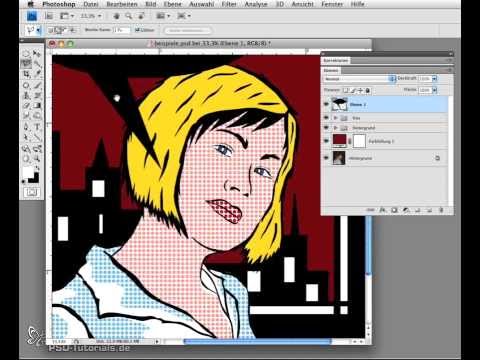Hide the Ebene 1 layer
Image resolution: width=480 pixels, height=360 pixels.
[x=327, y=104]
